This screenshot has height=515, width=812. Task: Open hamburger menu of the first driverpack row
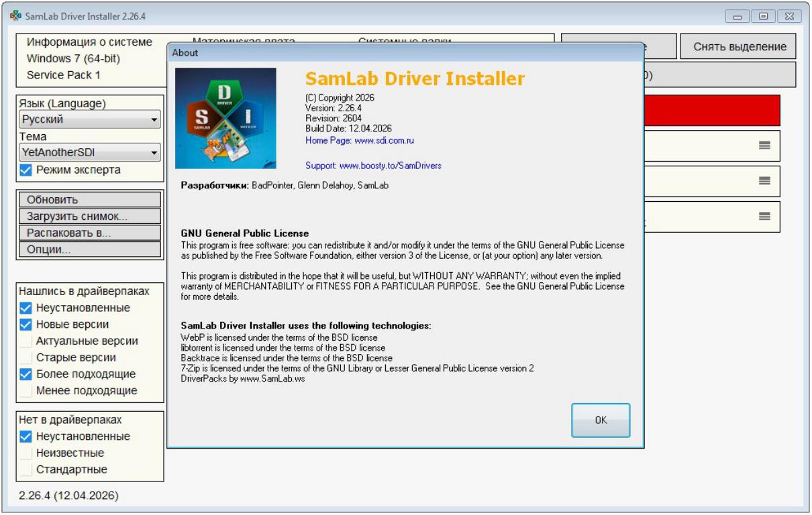[x=764, y=146]
